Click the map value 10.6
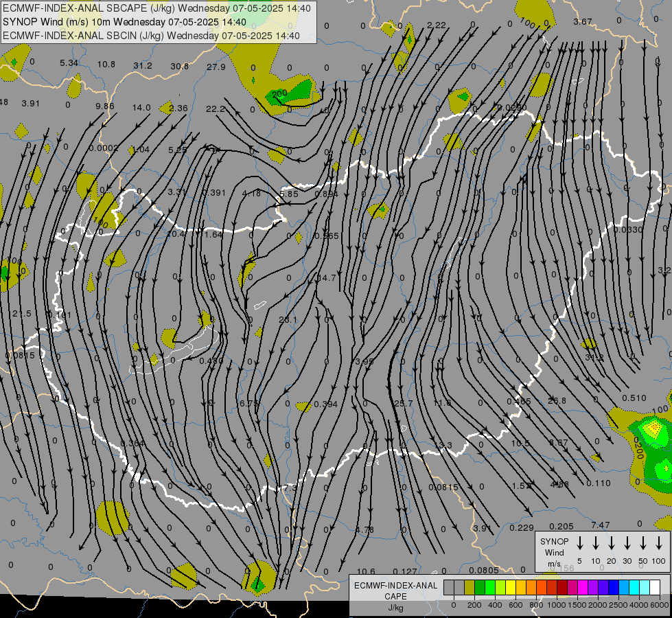This screenshot has height=618, width=672. click(x=366, y=571)
